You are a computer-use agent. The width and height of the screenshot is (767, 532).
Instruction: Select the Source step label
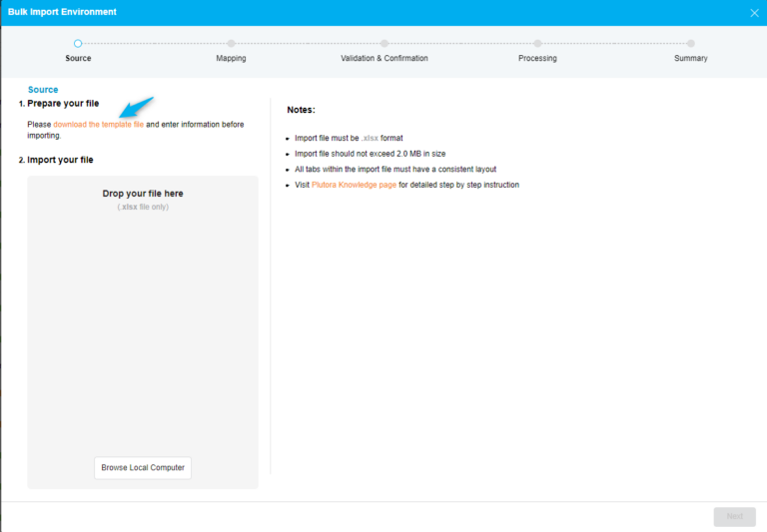click(78, 59)
